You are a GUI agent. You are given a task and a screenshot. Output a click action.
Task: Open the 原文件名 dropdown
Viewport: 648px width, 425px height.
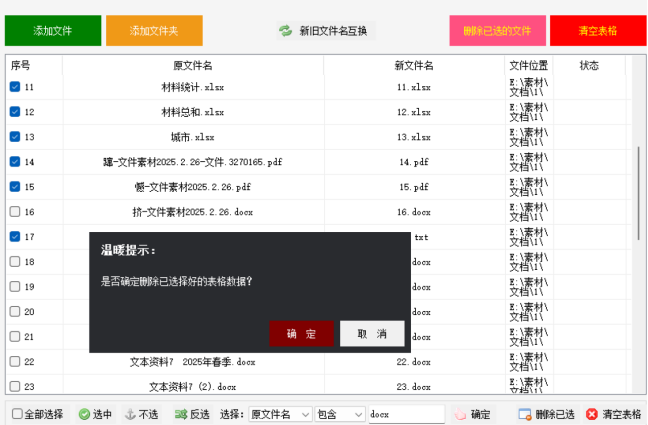(280, 414)
